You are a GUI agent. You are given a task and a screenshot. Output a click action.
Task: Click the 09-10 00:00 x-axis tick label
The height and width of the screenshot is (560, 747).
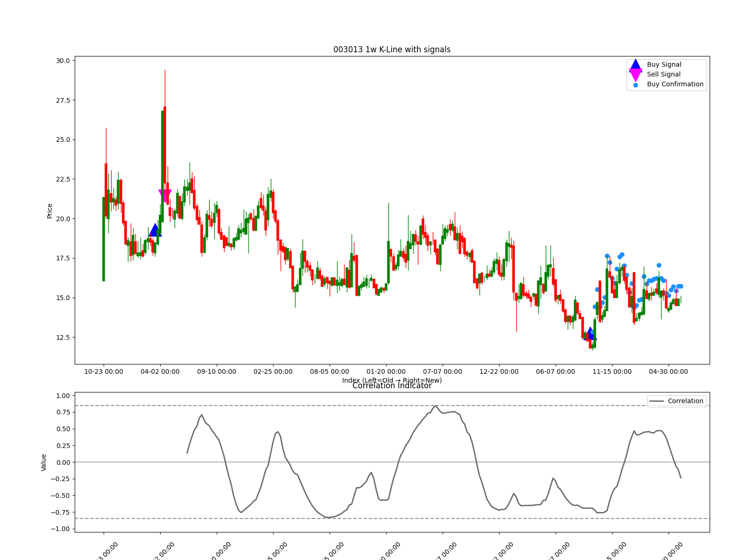click(217, 371)
